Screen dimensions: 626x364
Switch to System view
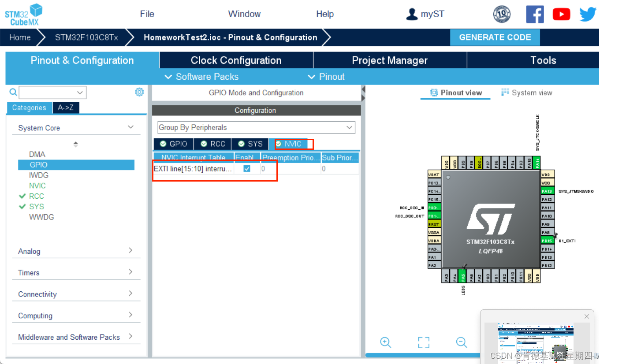click(x=526, y=93)
